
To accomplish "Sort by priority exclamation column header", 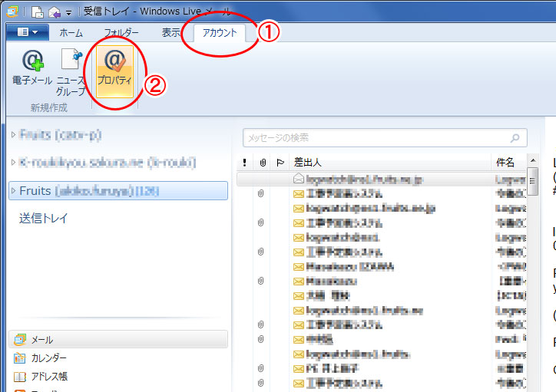I will 244,163.
